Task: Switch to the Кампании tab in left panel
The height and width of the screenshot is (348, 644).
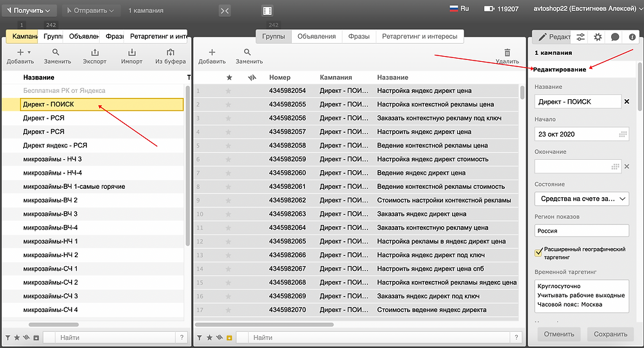Action: (x=22, y=36)
